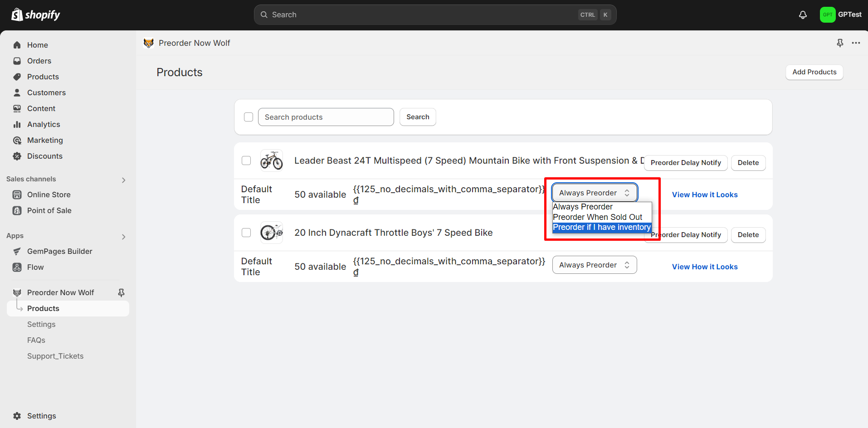Expand the Sales channels section
868x428 pixels.
point(123,180)
